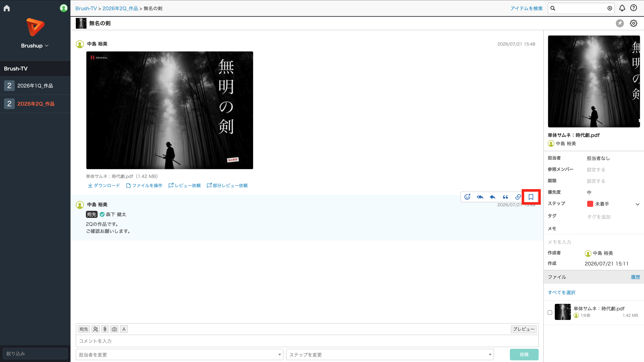
Task: Click the ダウンロード link
Action: (104, 185)
